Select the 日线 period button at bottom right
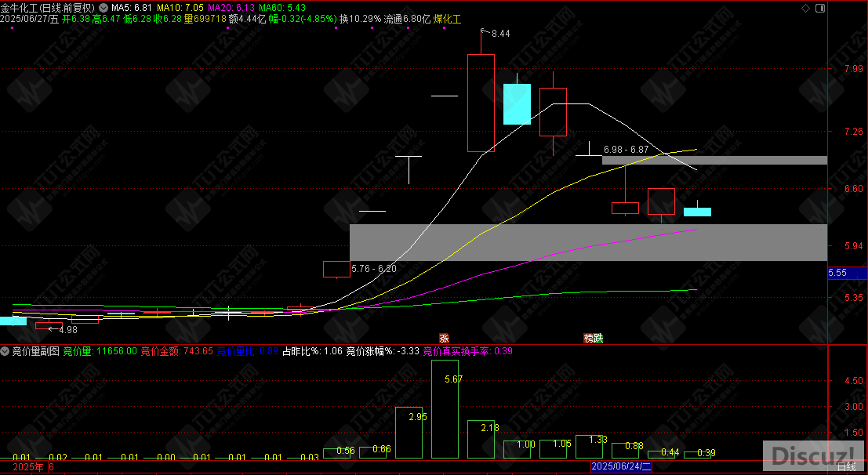 (x=847, y=467)
